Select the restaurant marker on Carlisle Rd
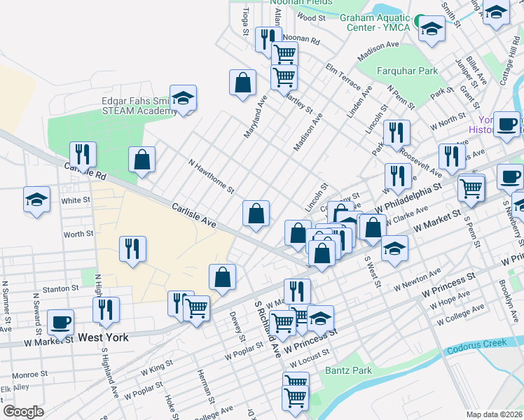Screen dimensions: 524x420 pos(83,155)
